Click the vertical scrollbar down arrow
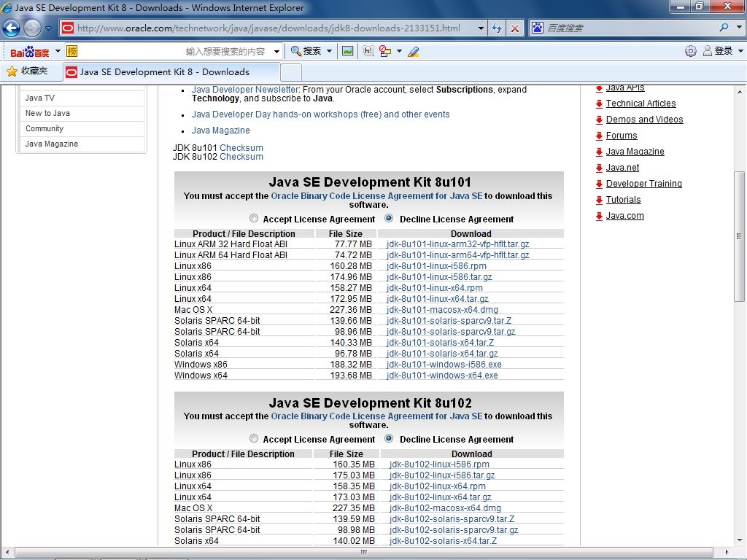Image resolution: width=747 pixels, height=560 pixels. pos(739,540)
